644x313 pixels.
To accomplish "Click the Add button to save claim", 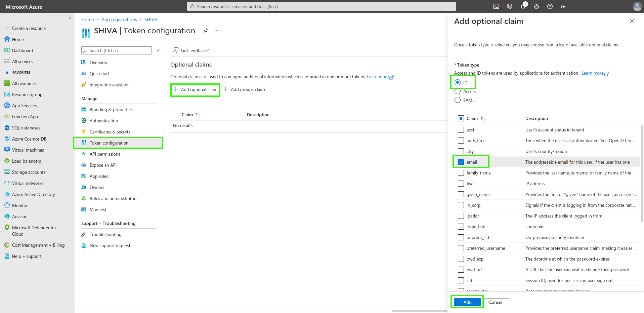I will click(467, 302).
